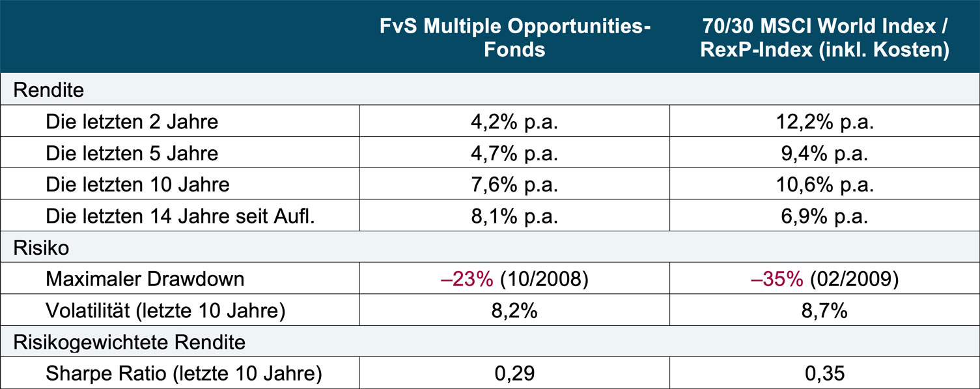Click the 70/30 MSCI World Index column header
Image resolution: width=980 pixels, height=389 pixels.
824,37
